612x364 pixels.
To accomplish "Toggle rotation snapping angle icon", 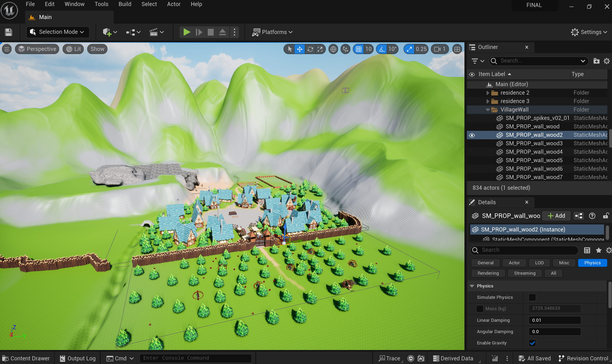I will coord(382,49).
